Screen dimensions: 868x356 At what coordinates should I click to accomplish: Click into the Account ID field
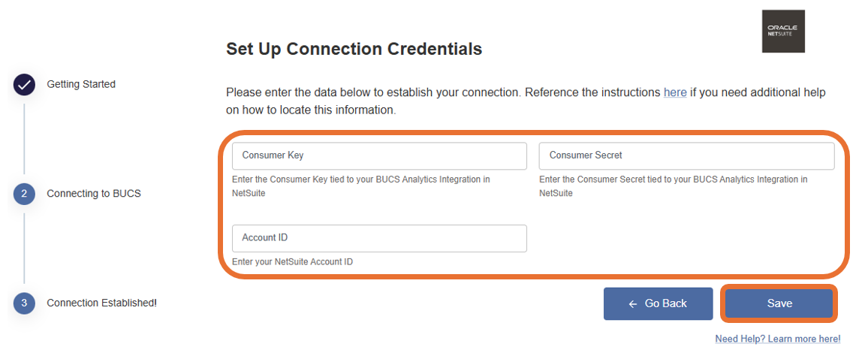point(379,237)
